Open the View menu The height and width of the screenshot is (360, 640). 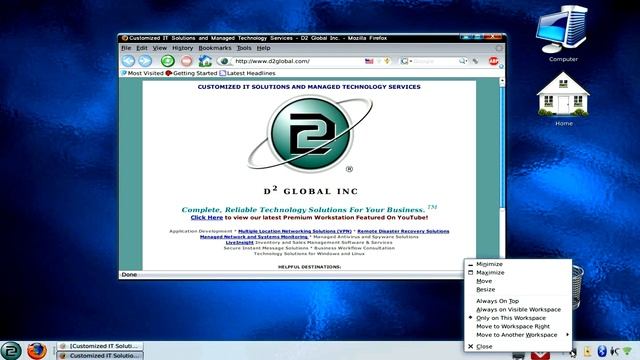click(160, 48)
